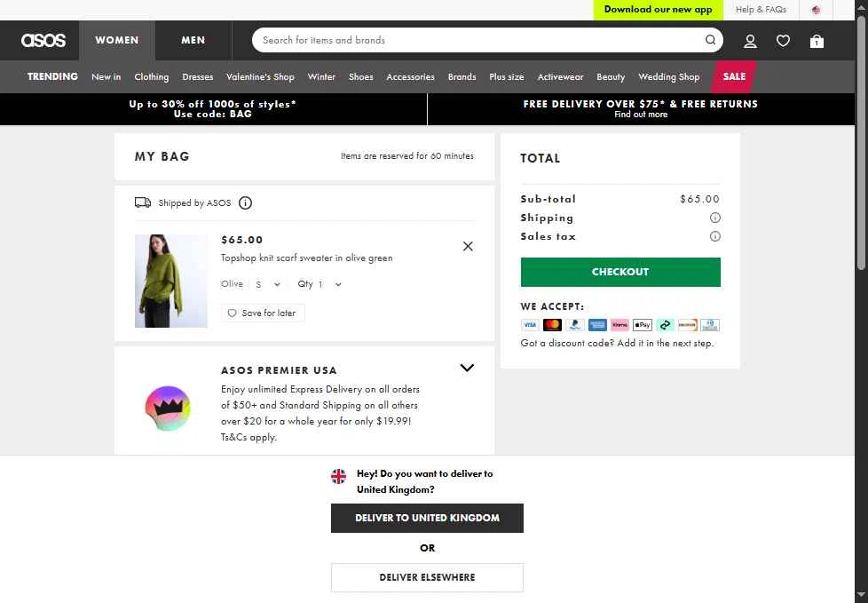Click the scrollbar down arrow

[861, 595]
